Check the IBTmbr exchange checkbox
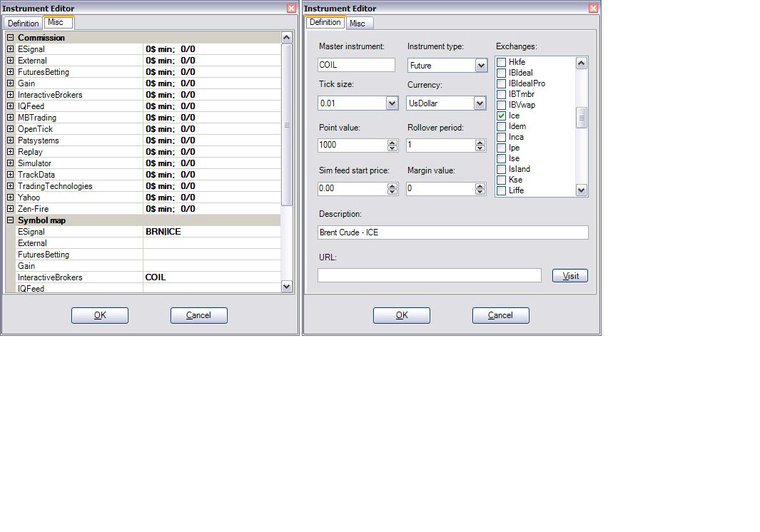The height and width of the screenshot is (532, 760). pos(502,94)
